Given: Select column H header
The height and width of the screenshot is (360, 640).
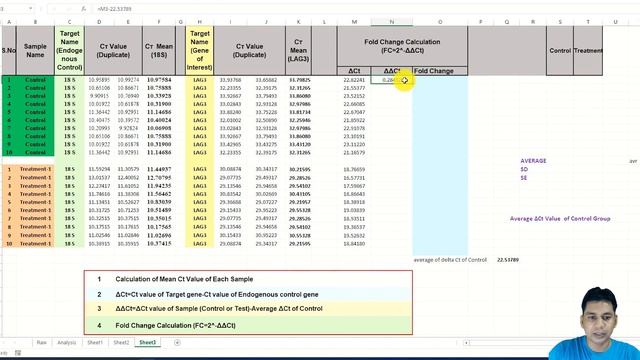Looking at the screenshot, I should (199, 22).
